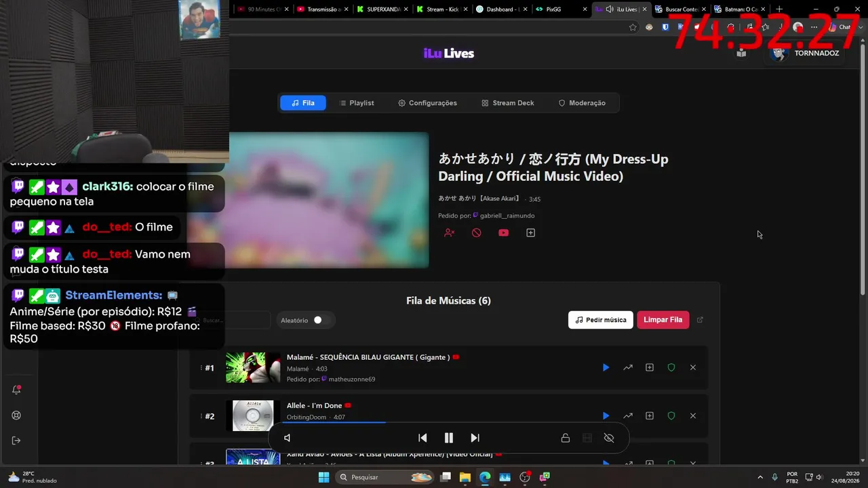Click the taskbar Pesquisar search box
The image size is (868, 488).
pyautogui.click(x=384, y=477)
